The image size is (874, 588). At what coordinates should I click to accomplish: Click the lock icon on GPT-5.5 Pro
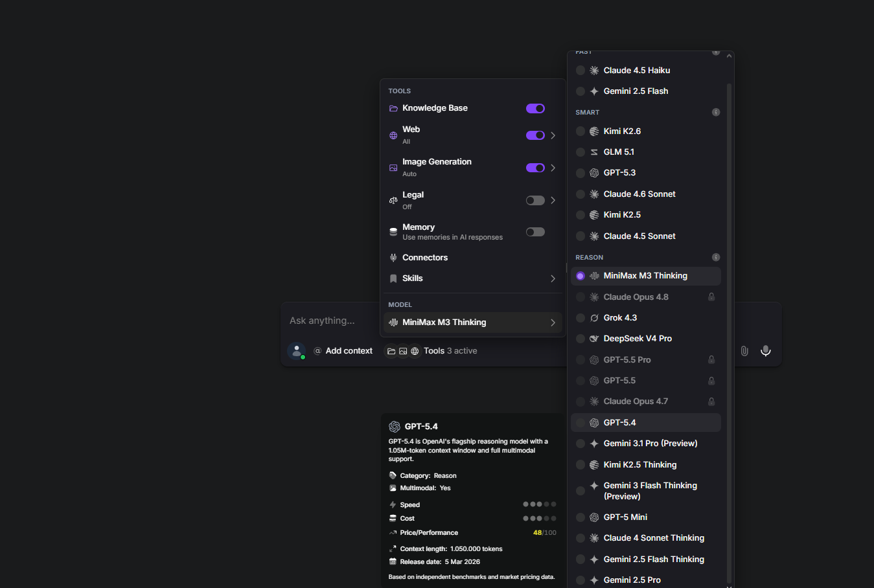(711, 360)
